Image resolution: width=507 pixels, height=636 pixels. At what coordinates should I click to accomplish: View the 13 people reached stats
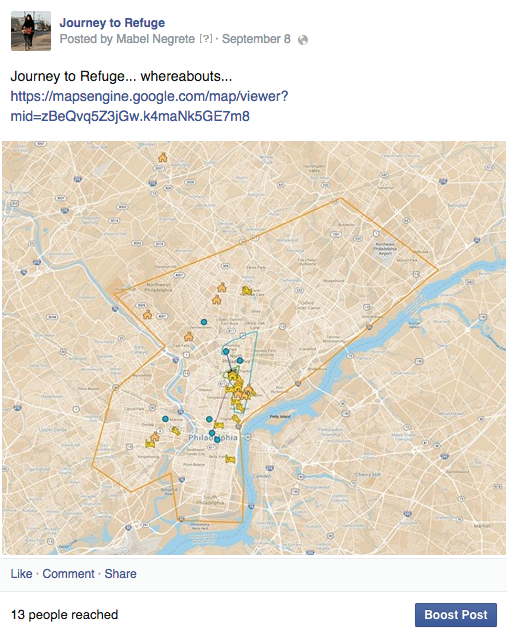(64, 615)
